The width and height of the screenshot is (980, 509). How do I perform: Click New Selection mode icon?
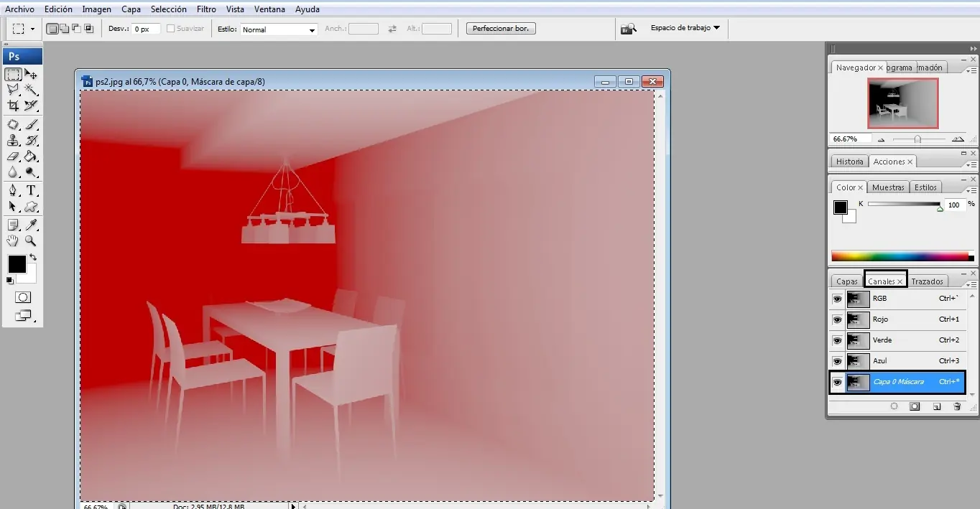52,29
